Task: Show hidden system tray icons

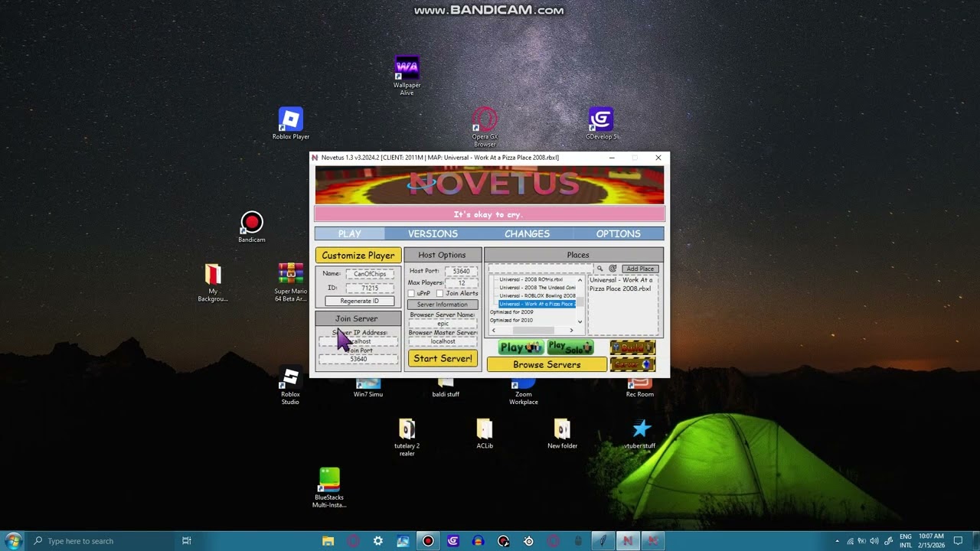Action: 837,541
